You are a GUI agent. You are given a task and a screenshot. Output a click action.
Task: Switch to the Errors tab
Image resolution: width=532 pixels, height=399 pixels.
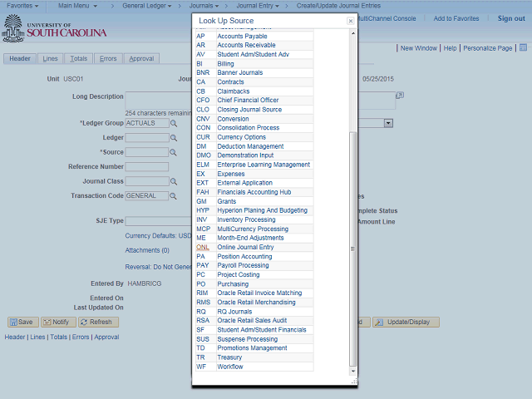[x=108, y=59]
